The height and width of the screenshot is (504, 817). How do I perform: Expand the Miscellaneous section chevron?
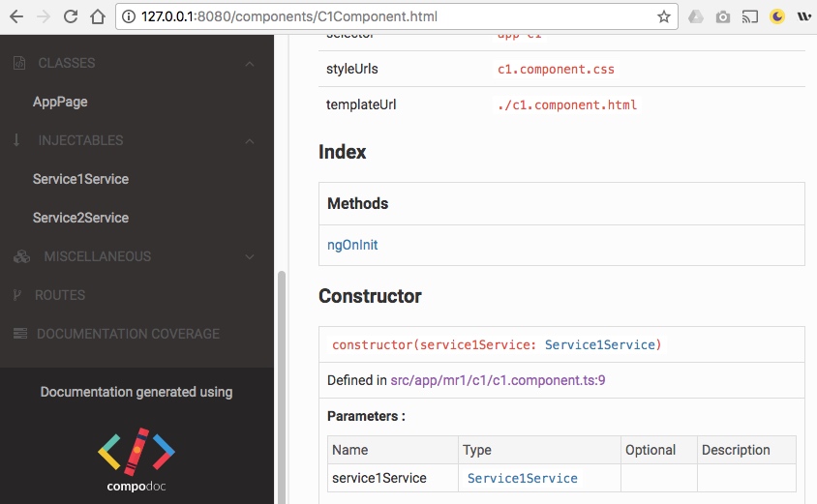(250, 256)
